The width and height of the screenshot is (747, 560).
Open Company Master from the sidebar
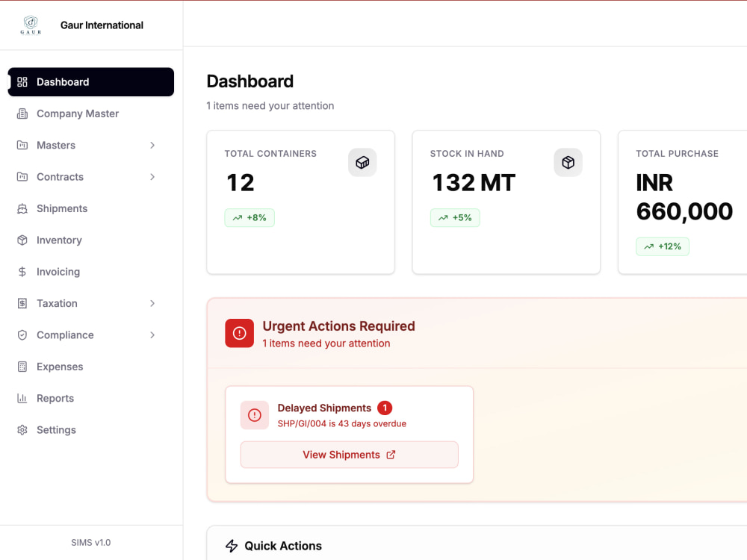91,113
